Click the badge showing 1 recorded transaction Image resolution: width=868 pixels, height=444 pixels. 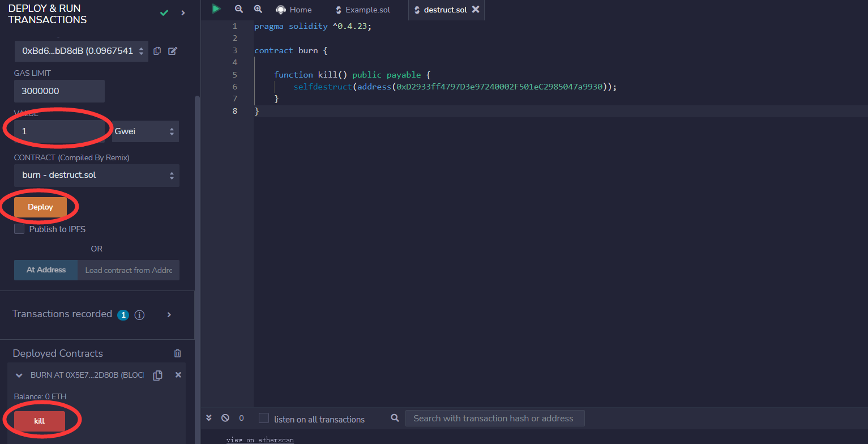point(123,315)
